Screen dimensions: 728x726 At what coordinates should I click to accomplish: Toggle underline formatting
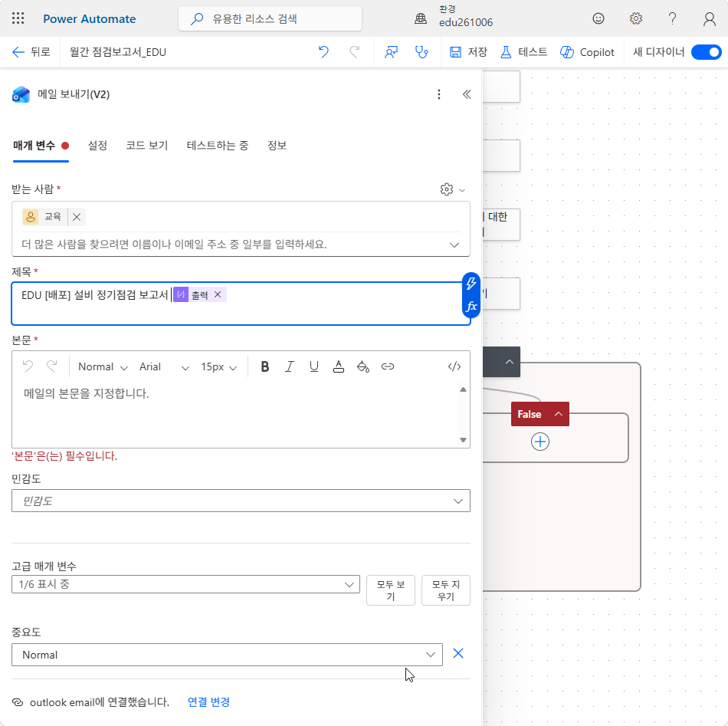[314, 366]
